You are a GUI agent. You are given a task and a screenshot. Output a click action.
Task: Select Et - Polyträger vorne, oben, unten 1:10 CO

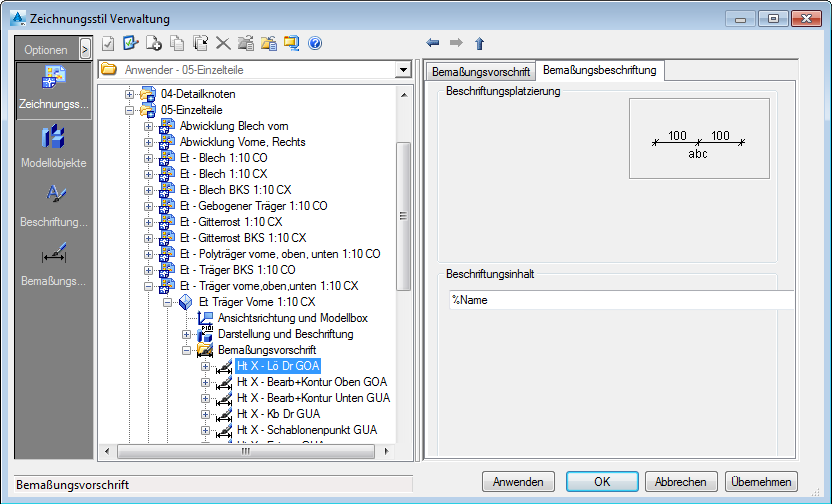(x=280, y=254)
